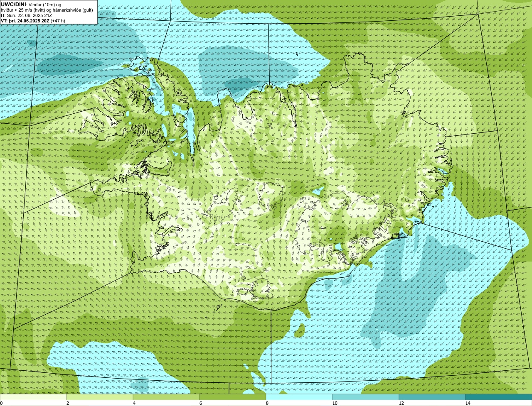Click the 8–10 m/s light cyan legend swatch
Screen dimensions: 532x406
point(299,397)
